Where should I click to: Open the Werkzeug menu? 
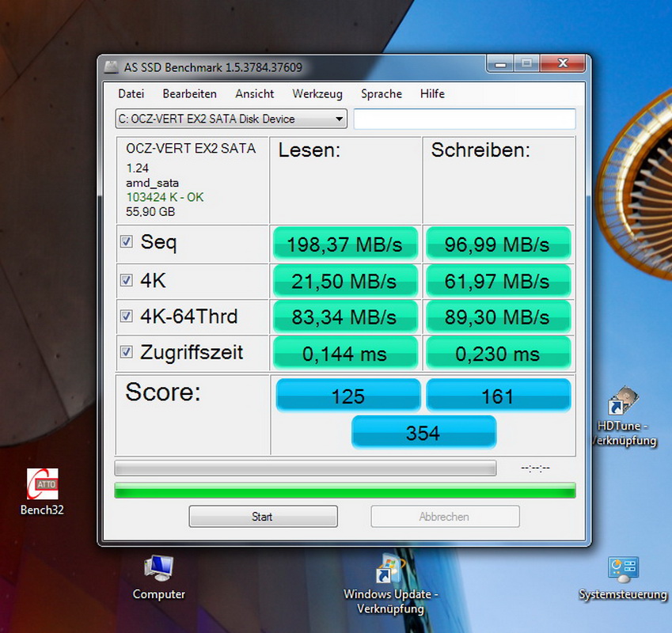tap(317, 93)
